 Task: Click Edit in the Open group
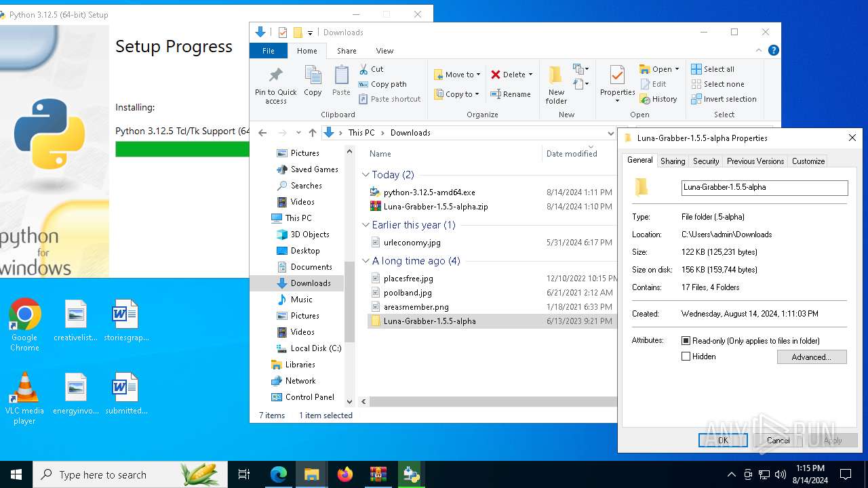point(652,84)
